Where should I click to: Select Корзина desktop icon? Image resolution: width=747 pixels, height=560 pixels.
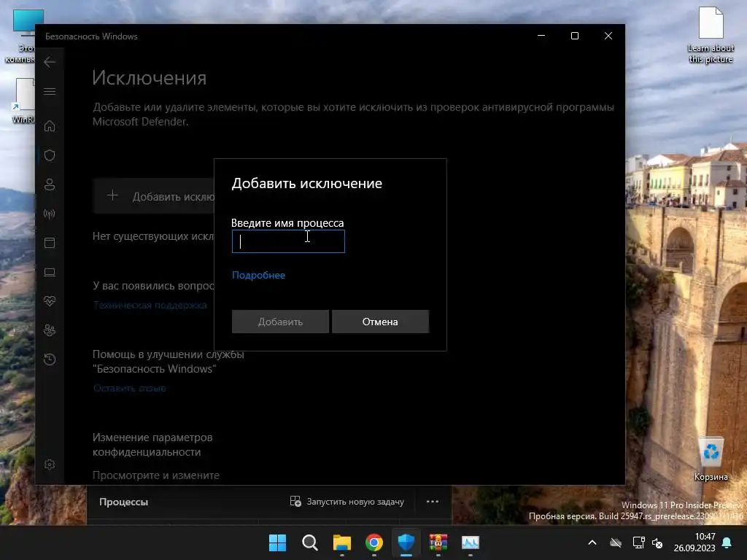tap(711, 459)
